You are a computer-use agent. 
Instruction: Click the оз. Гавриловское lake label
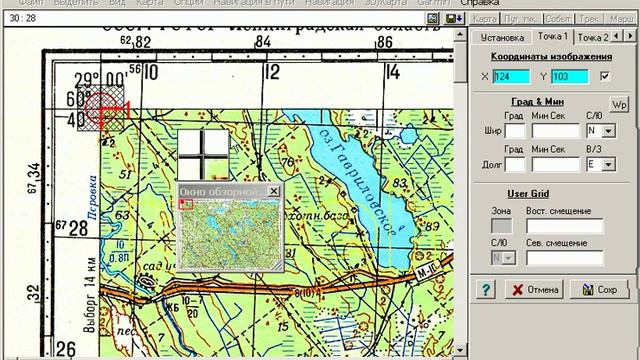tap(358, 182)
